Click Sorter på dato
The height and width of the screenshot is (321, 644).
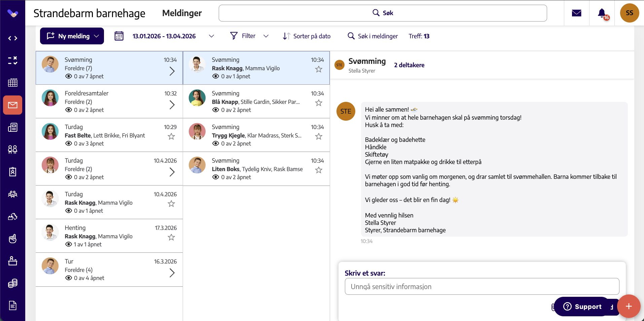307,36
